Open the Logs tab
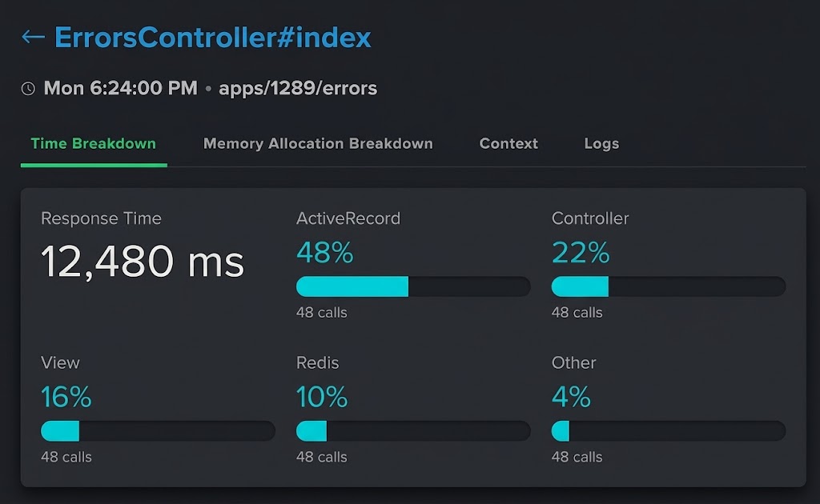This screenshot has height=504, width=820. coord(601,144)
